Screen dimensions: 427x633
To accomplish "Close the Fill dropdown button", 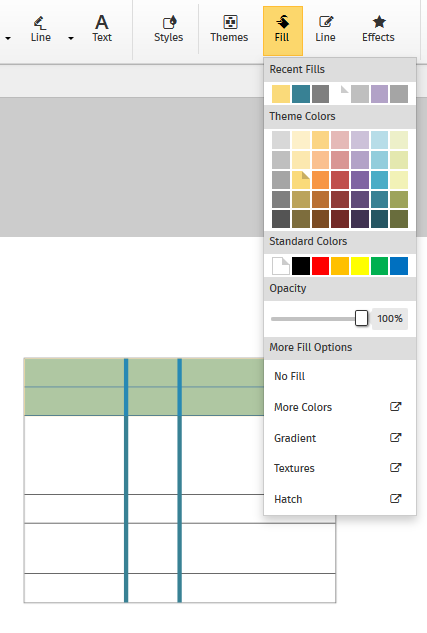I will click(283, 31).
